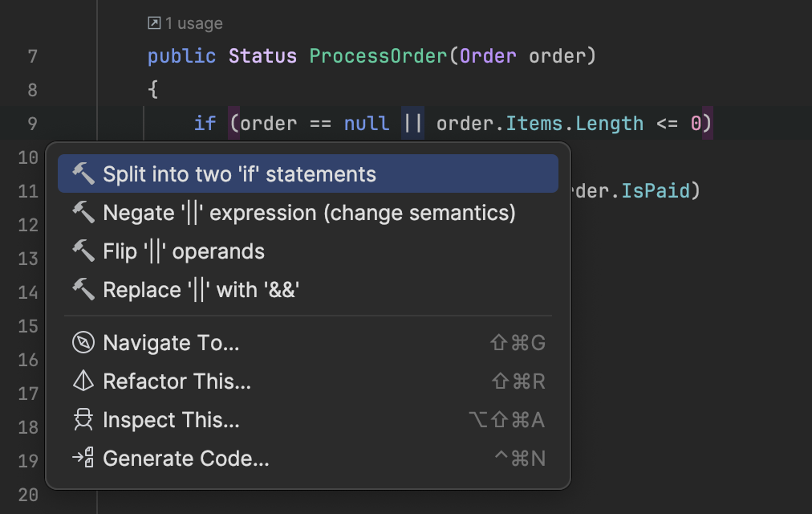Viewport: 812px width, 514px height.
Task: Select "Generate Code..." menu entry
Action: pos(186,459)
